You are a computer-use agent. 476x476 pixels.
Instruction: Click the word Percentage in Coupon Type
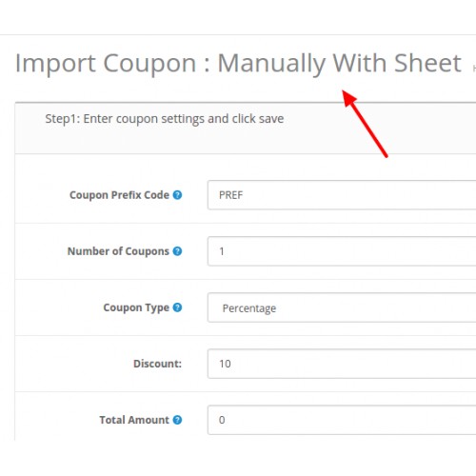(x=249, y=308)
